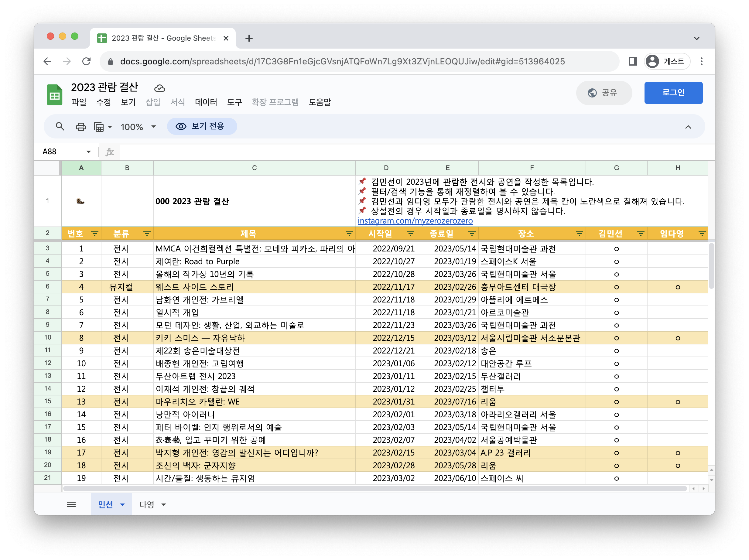The height and width of the screenshot is (560, 749).
Task: Toggle the filter on 분류 column
Action: pos(147,234)
